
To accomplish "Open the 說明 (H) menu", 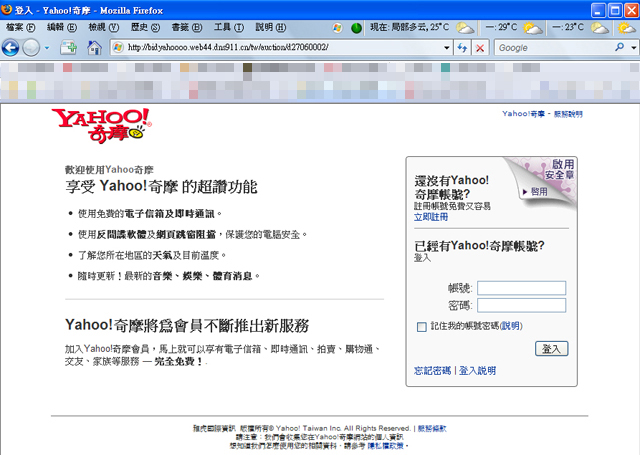I will (271, 27).
